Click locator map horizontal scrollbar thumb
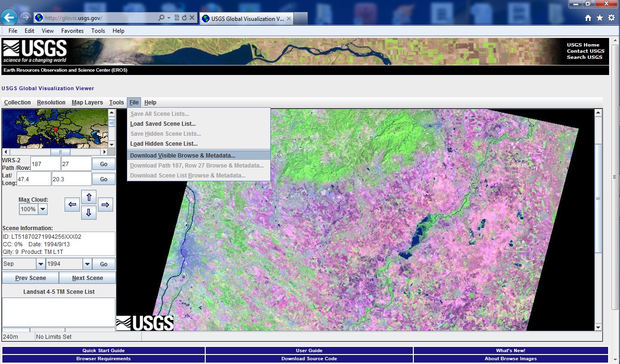The image size is (620, 364). [x=61, y=152]
